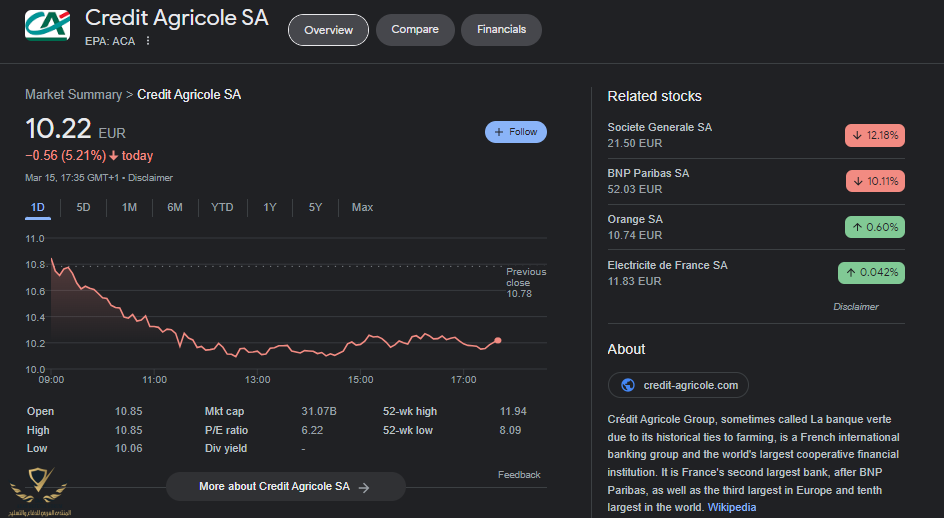Click the Electricite de France 0.042% badge
944x518 pixels.
(x=871, y=273)
